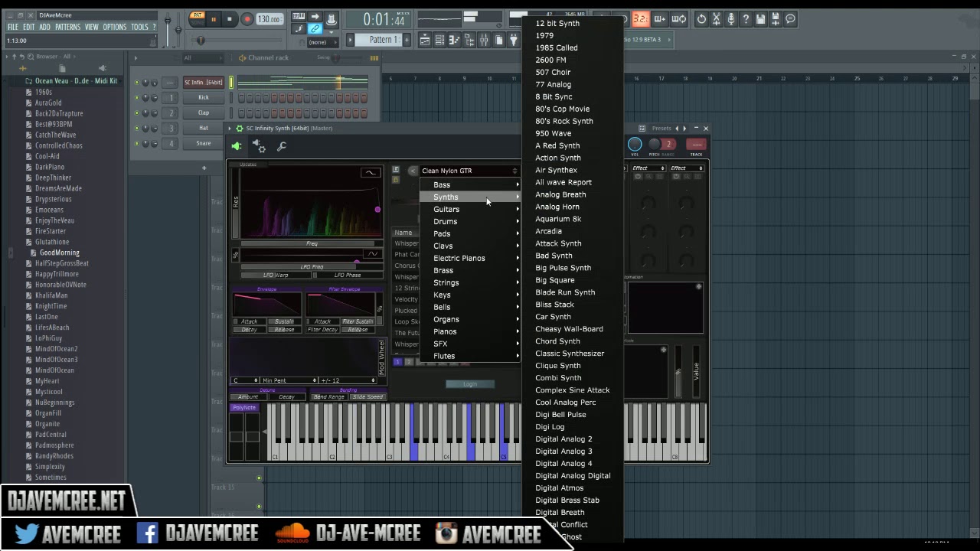980x551 pixels.
Task: Click the typing keyboard to piano icon
Action: [x=299, y=16]
